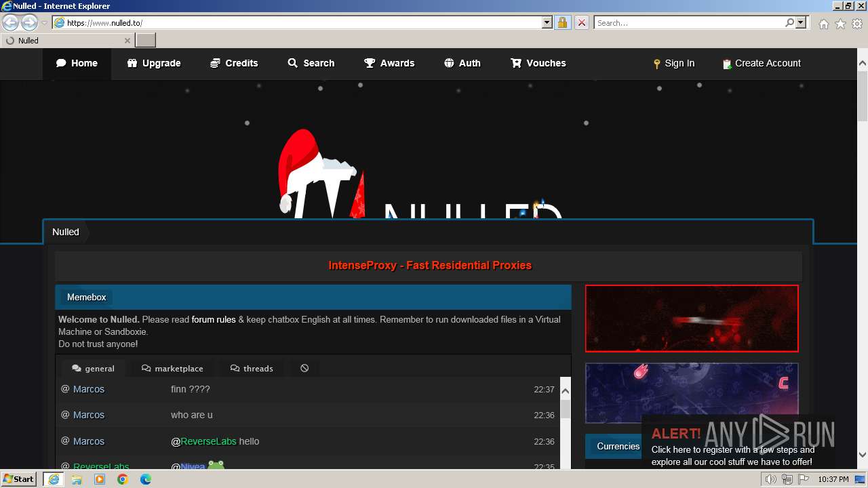Switch to the general chat tab
Image resolution: width=868 pixels, height=488 pixels.
point(93,368)
